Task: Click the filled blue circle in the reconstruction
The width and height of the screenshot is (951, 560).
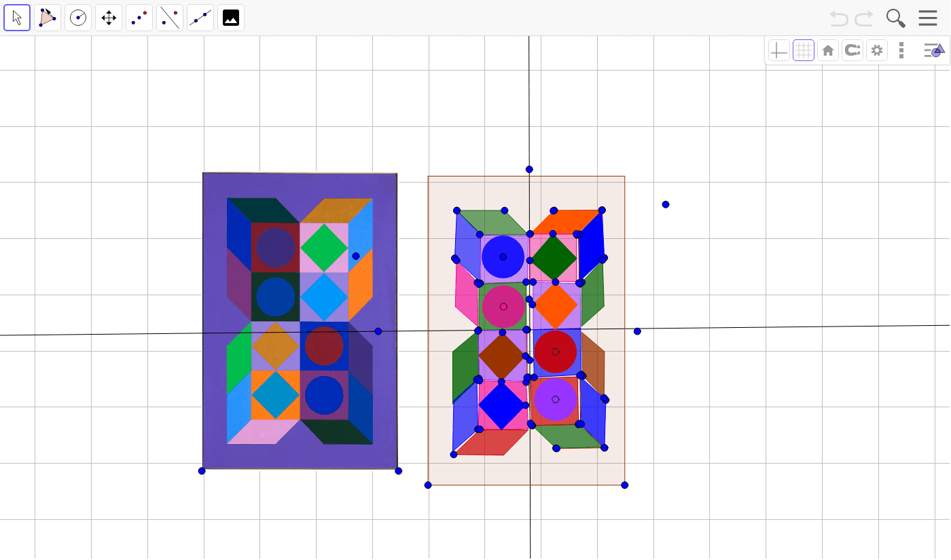Action: tap(503, 257)
